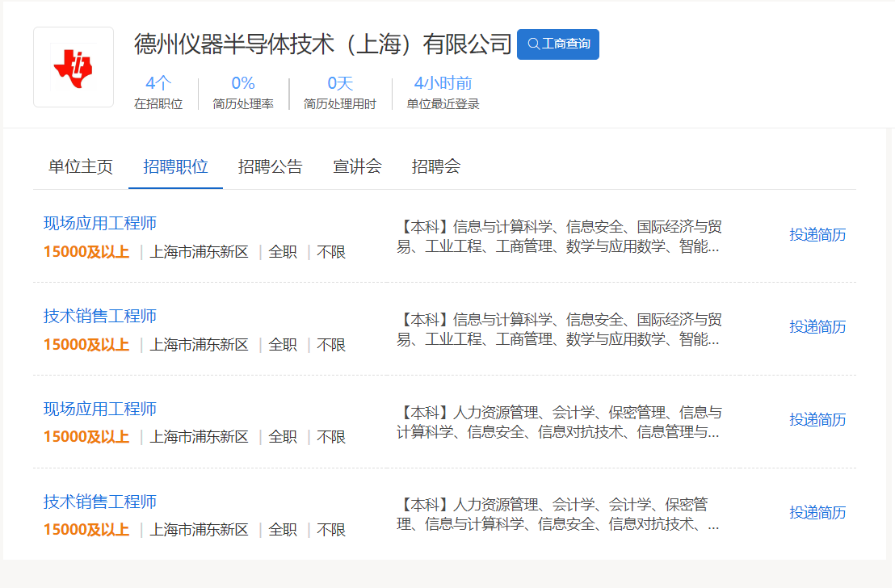Click 投递简历 for first 技术销售工程师

817,327
